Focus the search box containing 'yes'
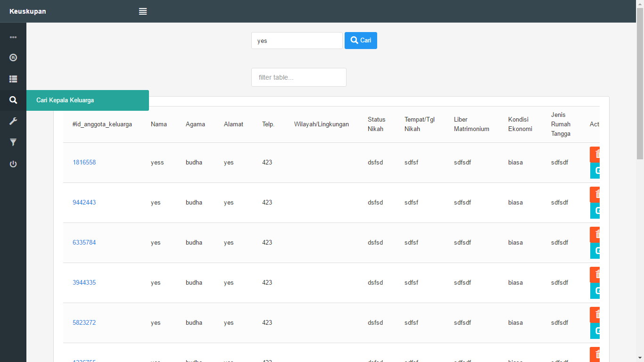The height and width of the screenshot is (362, 644). pyautogui.click(x=297, y=41)
